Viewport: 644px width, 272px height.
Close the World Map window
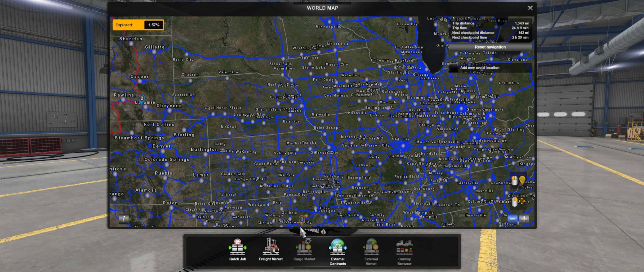(x=530, y=8)
